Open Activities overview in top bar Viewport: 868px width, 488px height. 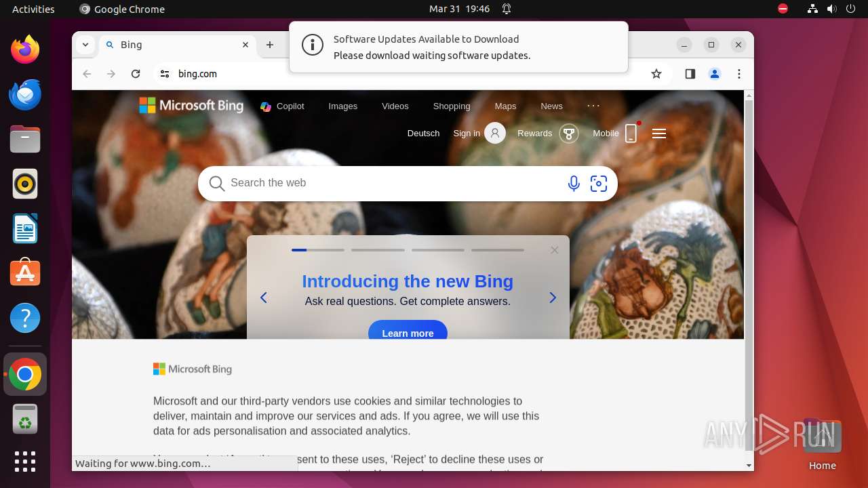[33, 9]
